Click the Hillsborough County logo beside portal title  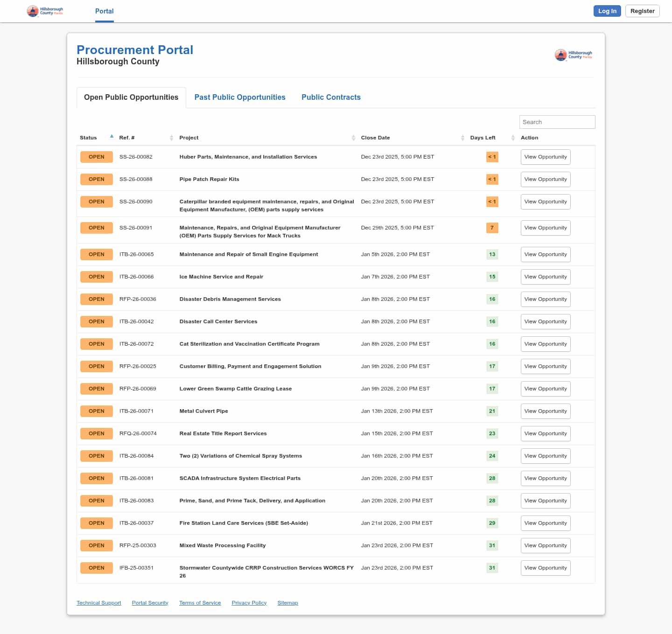[573, 55]
